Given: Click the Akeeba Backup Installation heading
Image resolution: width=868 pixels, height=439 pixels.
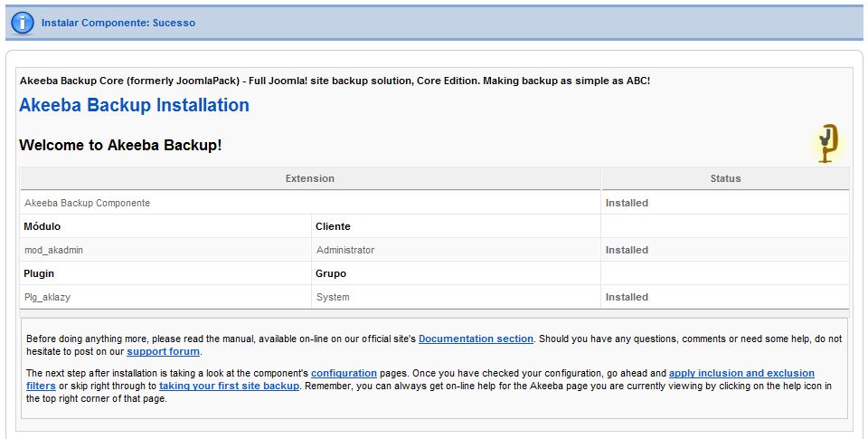Looking at the screenshot, I should 134,105.
